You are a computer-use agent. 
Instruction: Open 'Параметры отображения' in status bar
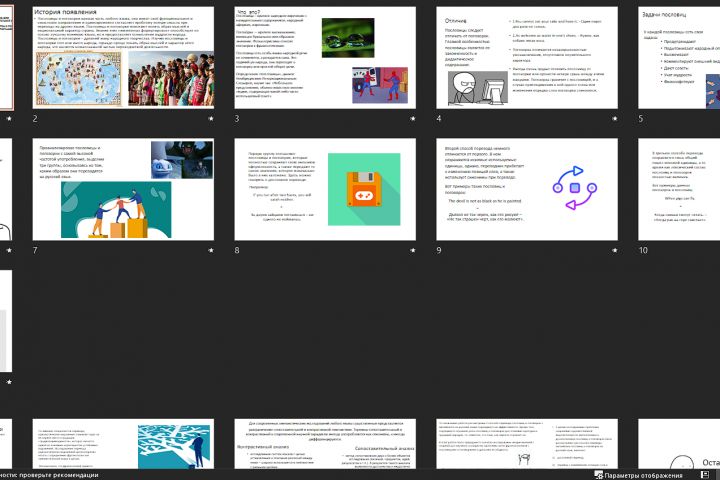[638, 475]
